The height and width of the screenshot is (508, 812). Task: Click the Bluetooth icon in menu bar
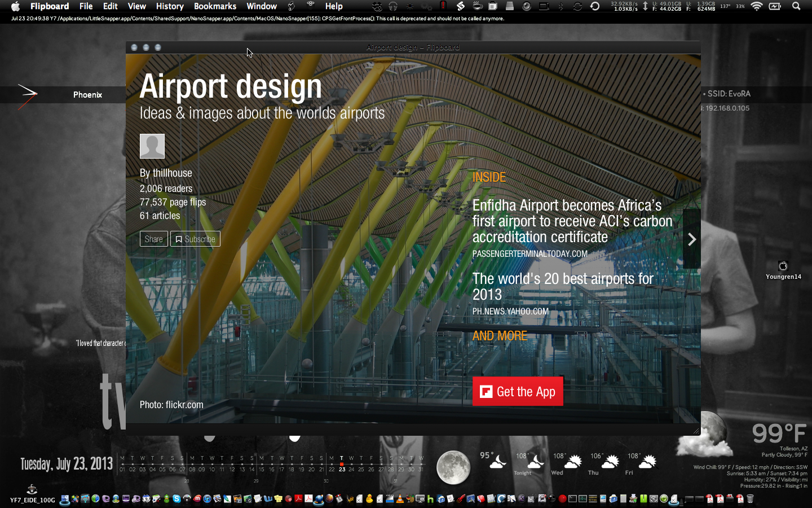(x=561, y=6)
